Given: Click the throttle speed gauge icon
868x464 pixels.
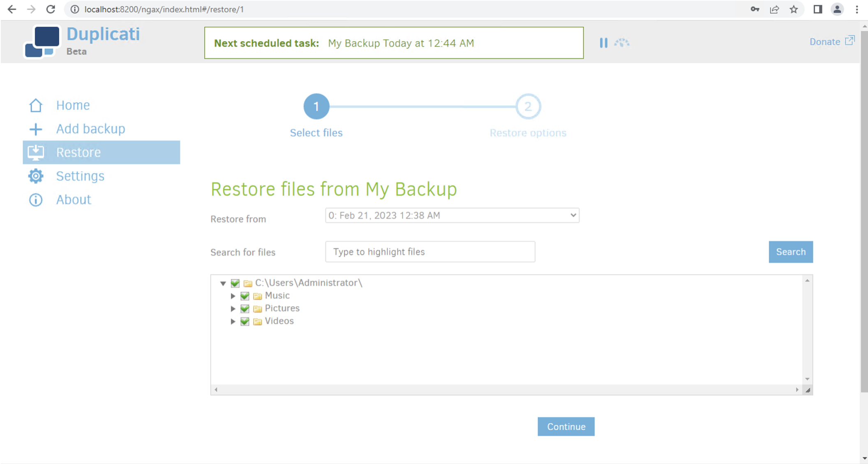Looking at the screenshot, I should [x=622, y=43].
